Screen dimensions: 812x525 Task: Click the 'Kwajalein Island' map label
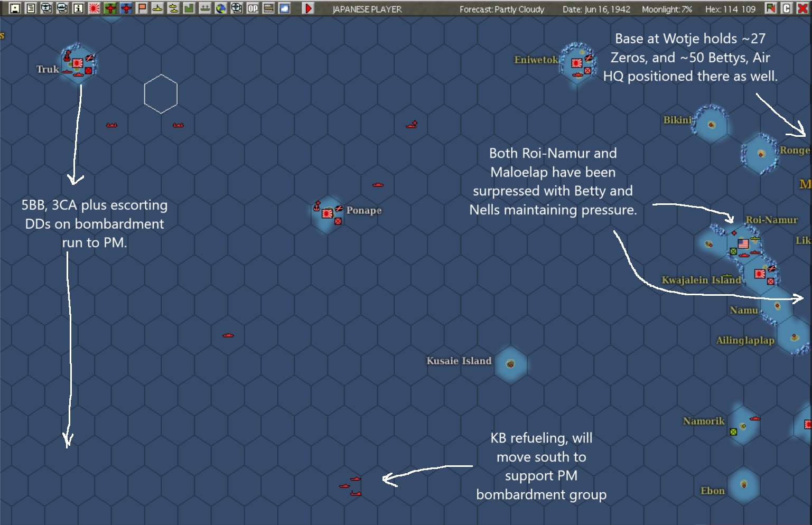point(702,280)
